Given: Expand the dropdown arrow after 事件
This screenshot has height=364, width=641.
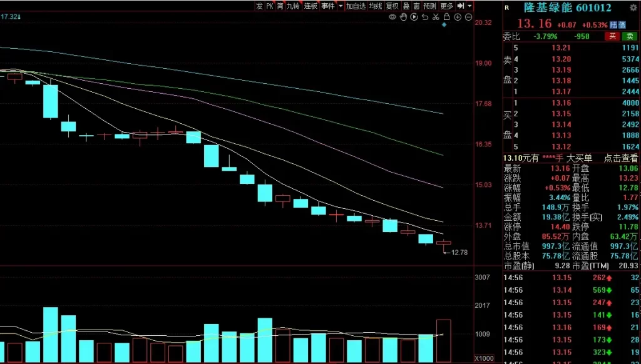Looking at the screenshot, I should coord(340,6).
